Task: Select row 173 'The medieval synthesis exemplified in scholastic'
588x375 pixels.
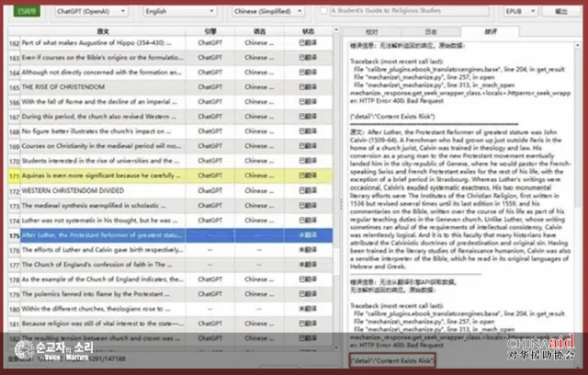Action: (x=170, y=206)
